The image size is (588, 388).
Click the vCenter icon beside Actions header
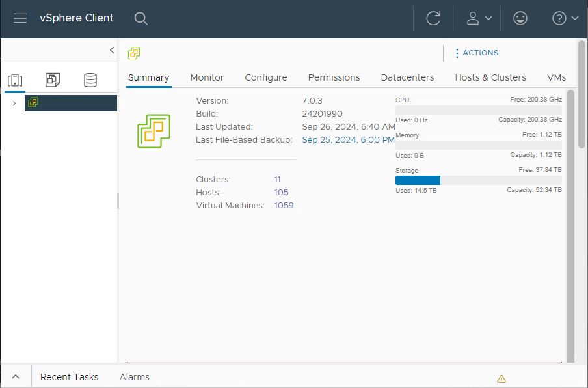(134, 53)
